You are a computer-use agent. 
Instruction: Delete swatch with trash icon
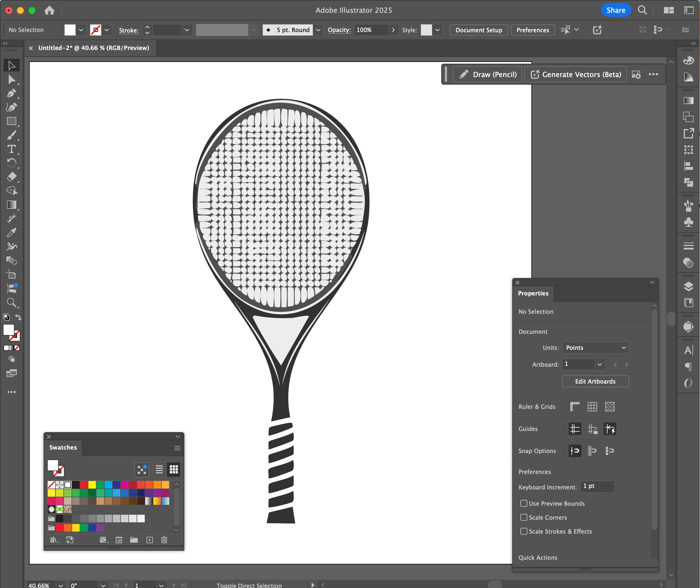pos(164,540)
